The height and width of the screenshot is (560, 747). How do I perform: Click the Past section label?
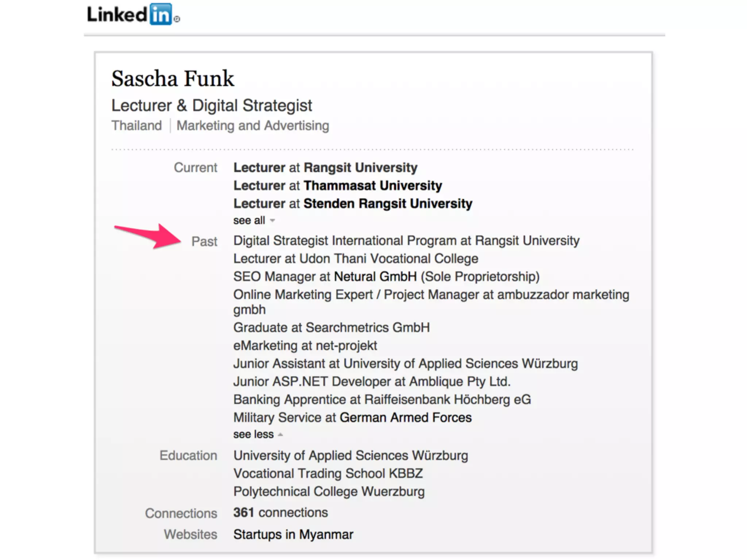(204, 241)
